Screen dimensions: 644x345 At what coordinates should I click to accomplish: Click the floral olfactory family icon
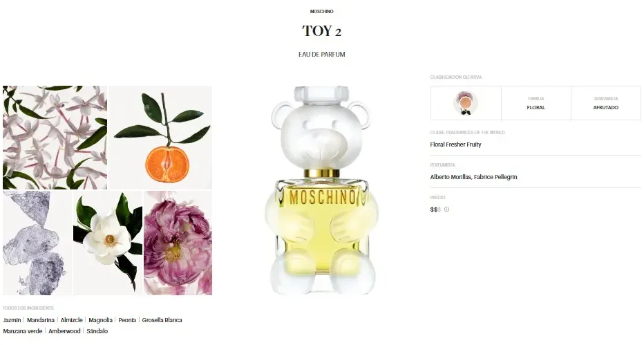[465, 103]
